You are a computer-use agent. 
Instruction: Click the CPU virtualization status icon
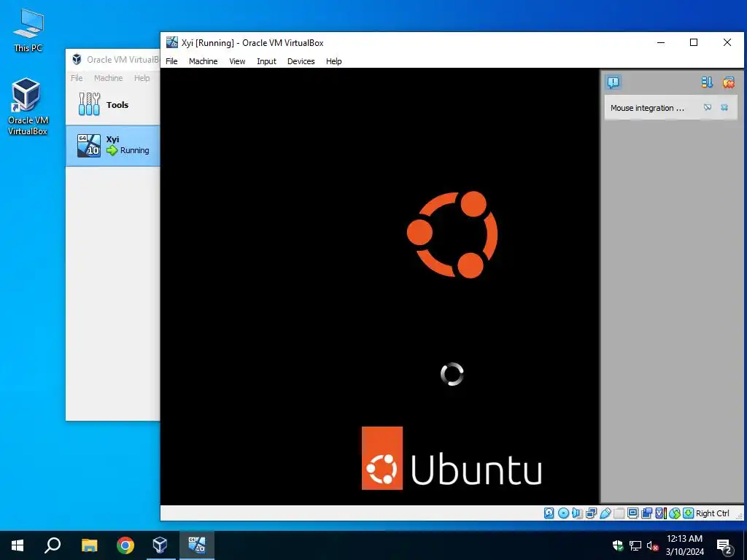pos(661,513)
